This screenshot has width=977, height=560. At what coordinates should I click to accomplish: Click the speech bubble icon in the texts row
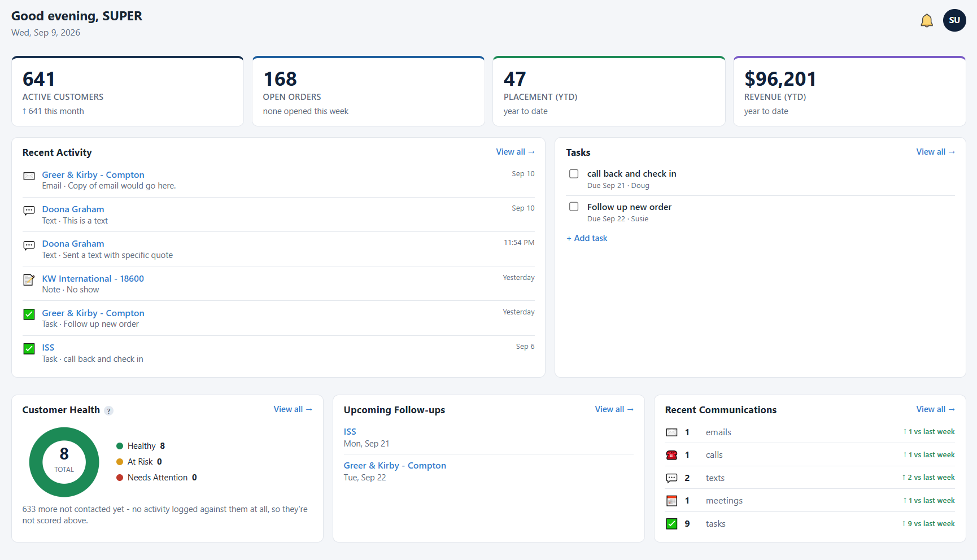point(671,478)
